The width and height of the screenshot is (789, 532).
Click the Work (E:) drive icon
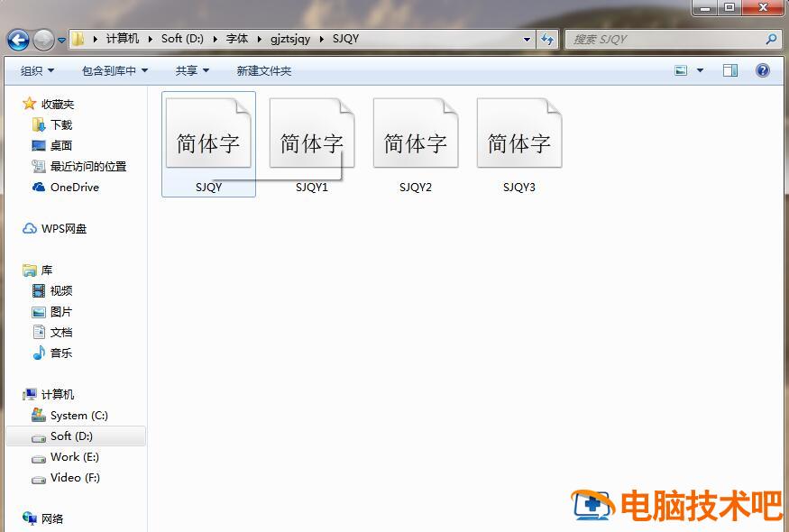pyautogui.click(x=39, y=459)
